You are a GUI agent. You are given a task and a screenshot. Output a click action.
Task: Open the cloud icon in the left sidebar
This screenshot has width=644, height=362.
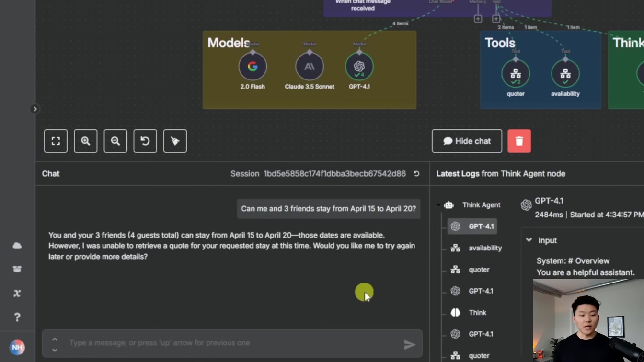17,246
